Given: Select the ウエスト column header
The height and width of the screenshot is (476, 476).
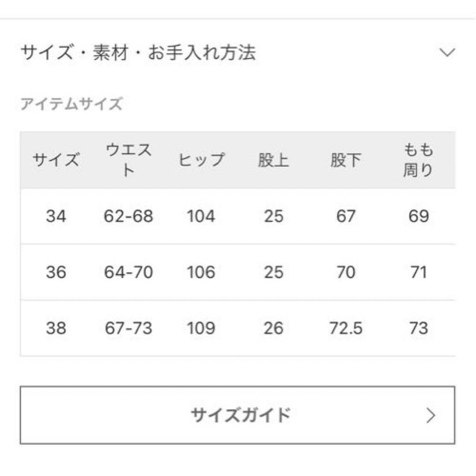Looking at the screenshot, I should click(128, 160).
